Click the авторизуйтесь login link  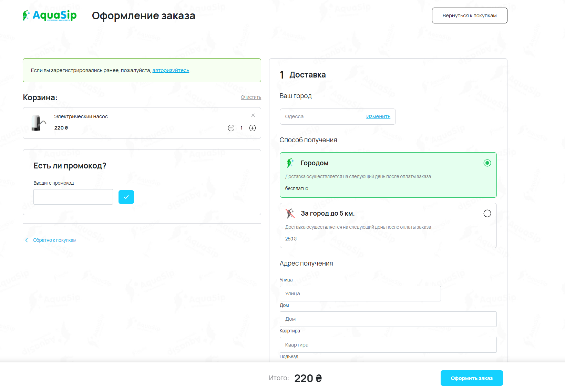171,70
